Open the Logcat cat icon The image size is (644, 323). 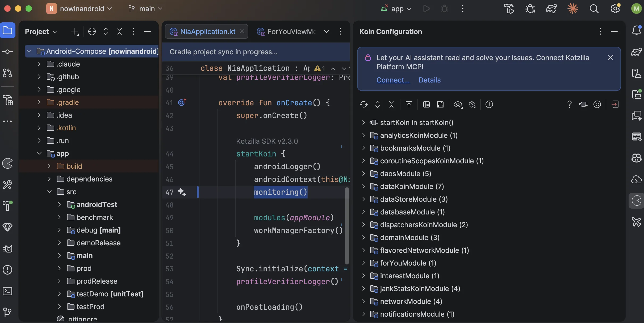click(7, 249)
